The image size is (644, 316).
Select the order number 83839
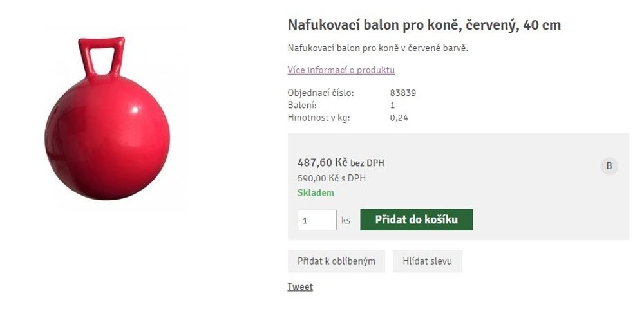403,93
